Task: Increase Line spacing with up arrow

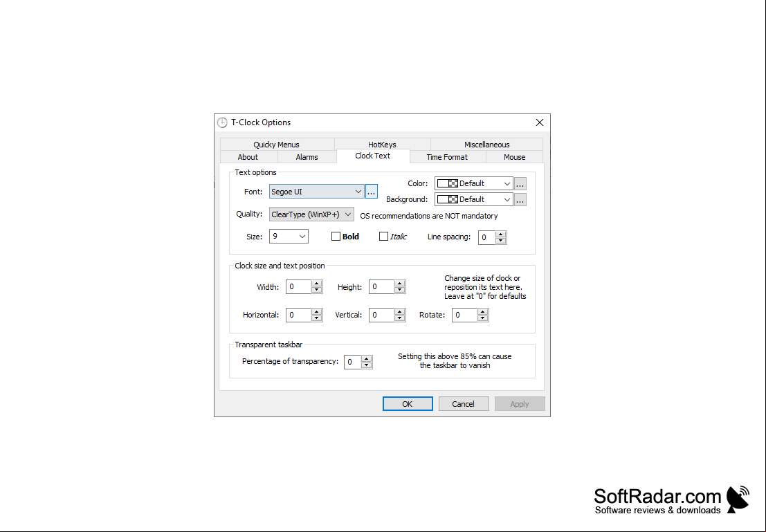Action: [500, 235]
